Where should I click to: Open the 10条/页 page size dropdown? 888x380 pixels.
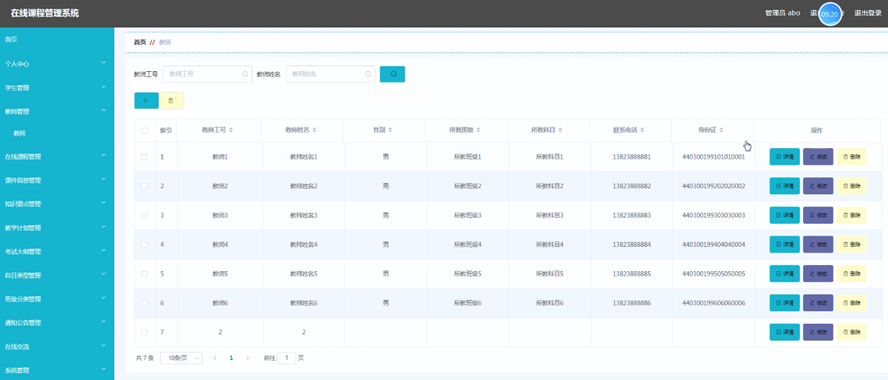point(181,358)
